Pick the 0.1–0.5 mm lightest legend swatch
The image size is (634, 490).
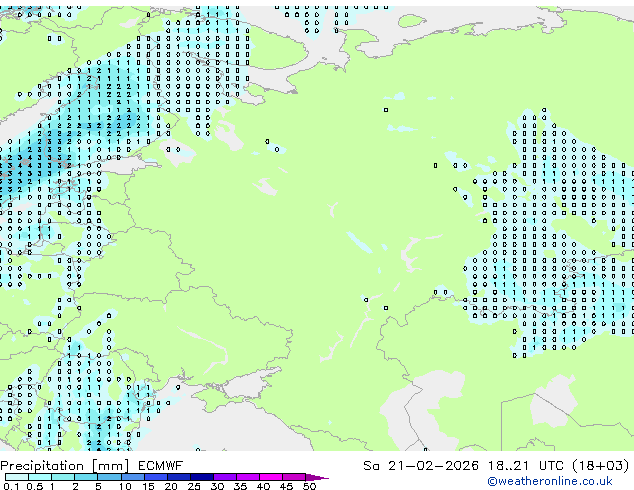pyautogui.click(x=17, y=477)
